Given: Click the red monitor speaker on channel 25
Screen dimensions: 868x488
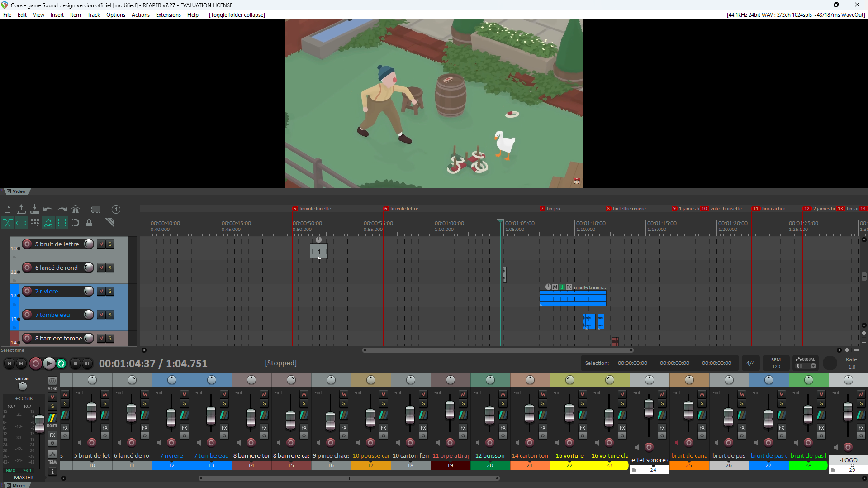Looking at the screenshot, I should (x=677, y=443).
